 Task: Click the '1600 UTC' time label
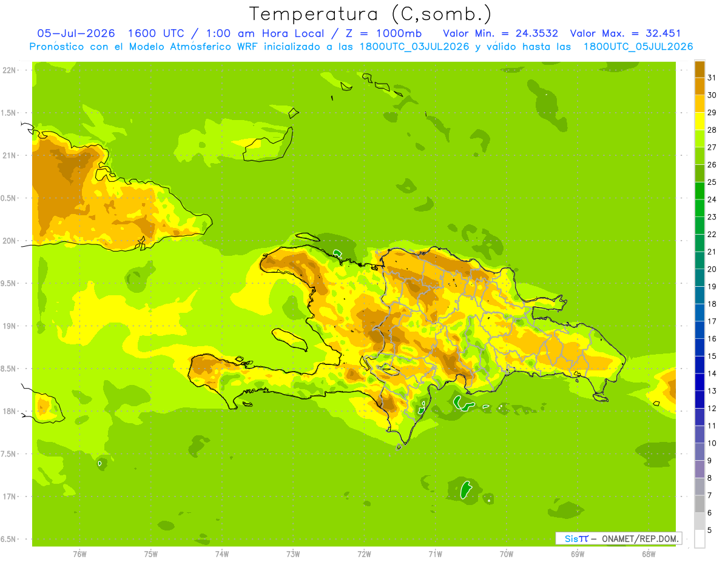(x=158, y=33)
